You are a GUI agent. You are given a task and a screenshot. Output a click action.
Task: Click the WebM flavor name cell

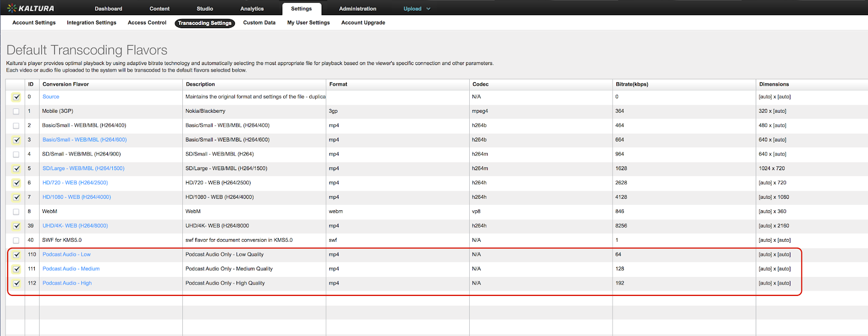click(49, 211)
